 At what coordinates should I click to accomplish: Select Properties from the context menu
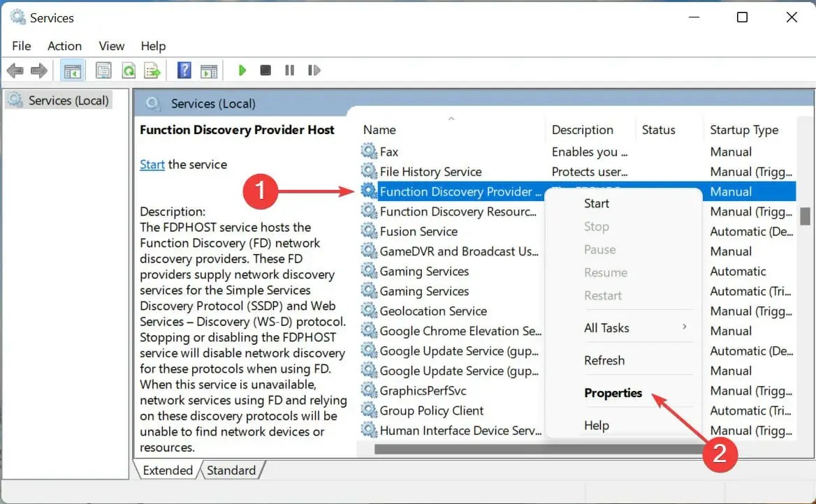pyautogui.click(x=613, y=393)
